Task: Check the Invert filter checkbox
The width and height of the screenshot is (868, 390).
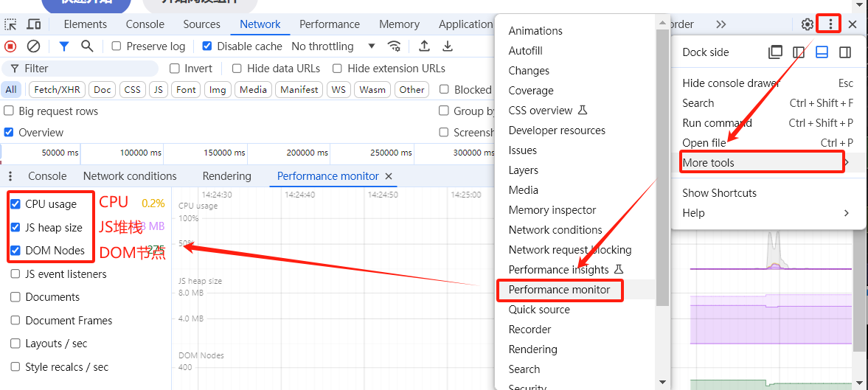Action: (x=174, y=69)
